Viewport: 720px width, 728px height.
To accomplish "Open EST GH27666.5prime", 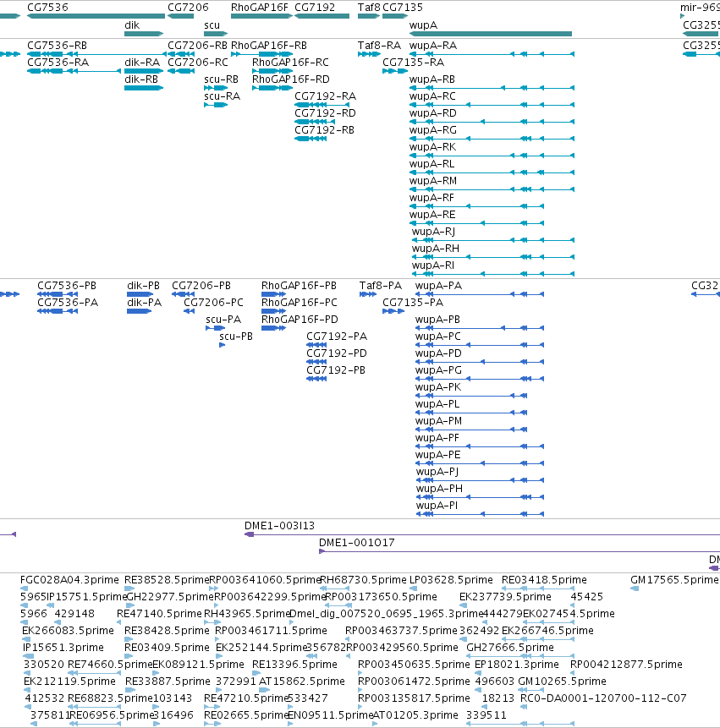I will pyautogui.click(x=510, y=648).
